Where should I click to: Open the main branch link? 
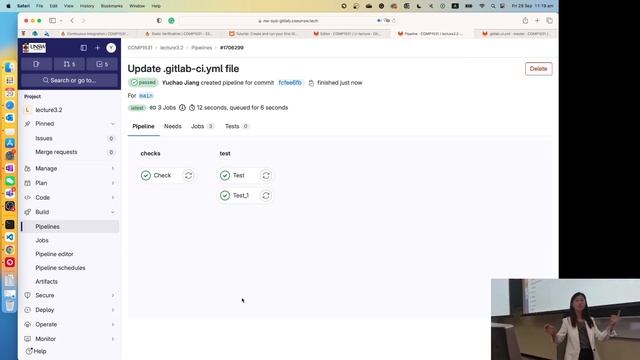[146, 96]
